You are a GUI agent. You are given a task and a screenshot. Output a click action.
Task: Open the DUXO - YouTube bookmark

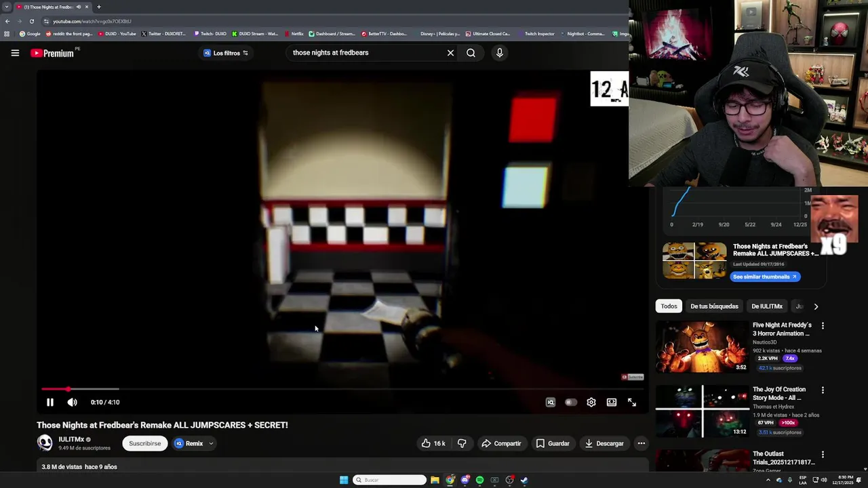pos(117,33)
